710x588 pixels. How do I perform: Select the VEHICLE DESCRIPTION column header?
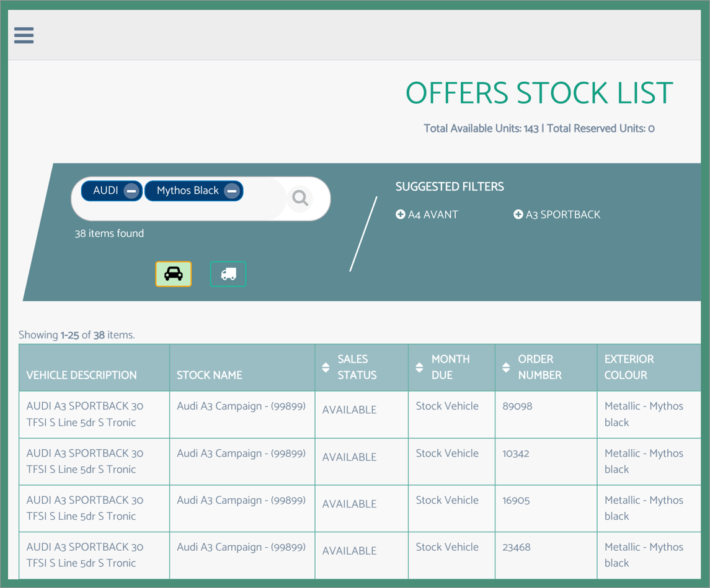[81, 375]
